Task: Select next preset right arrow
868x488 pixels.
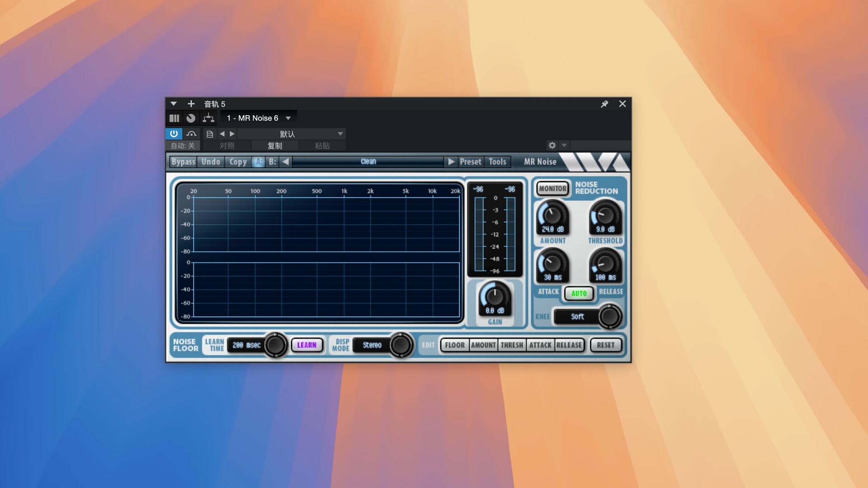Action: 451,162
